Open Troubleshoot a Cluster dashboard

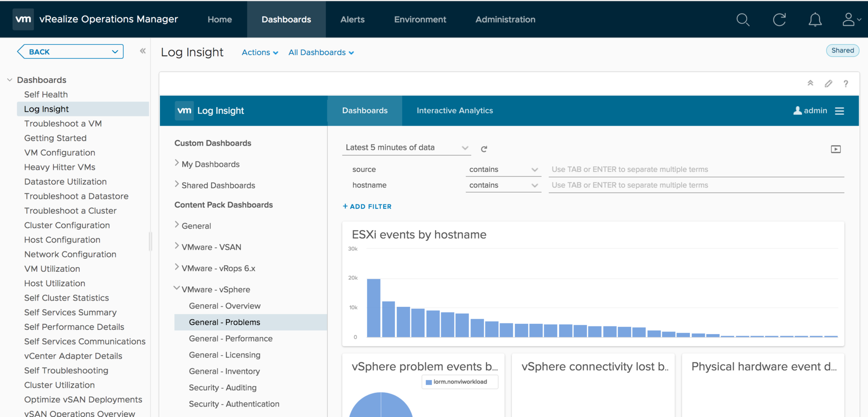point(70,211)
